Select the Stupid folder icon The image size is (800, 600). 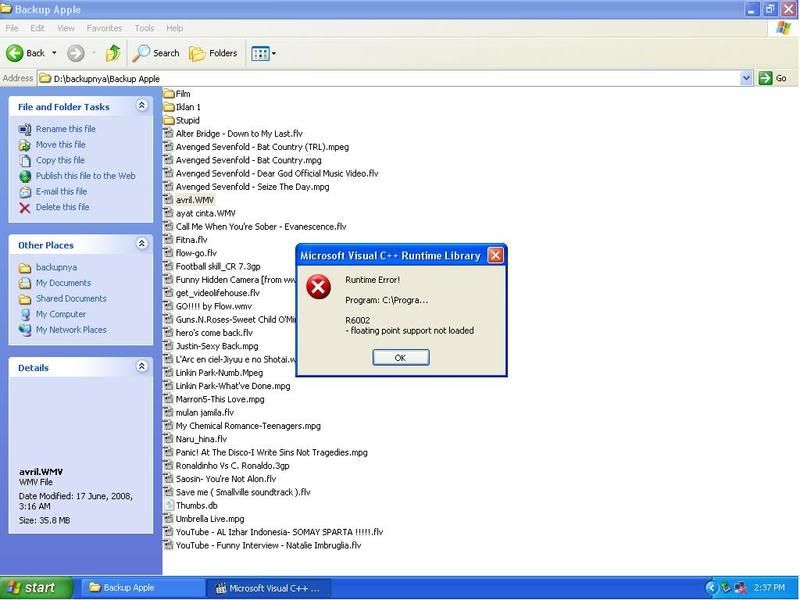(x=169, y=120)
